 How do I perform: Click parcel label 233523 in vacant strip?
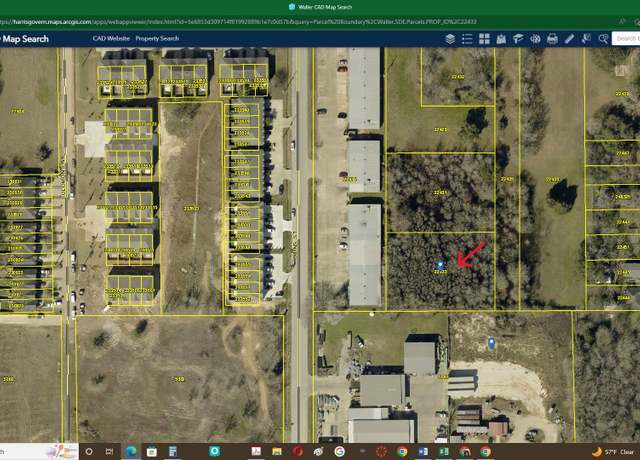coord(191,209)
